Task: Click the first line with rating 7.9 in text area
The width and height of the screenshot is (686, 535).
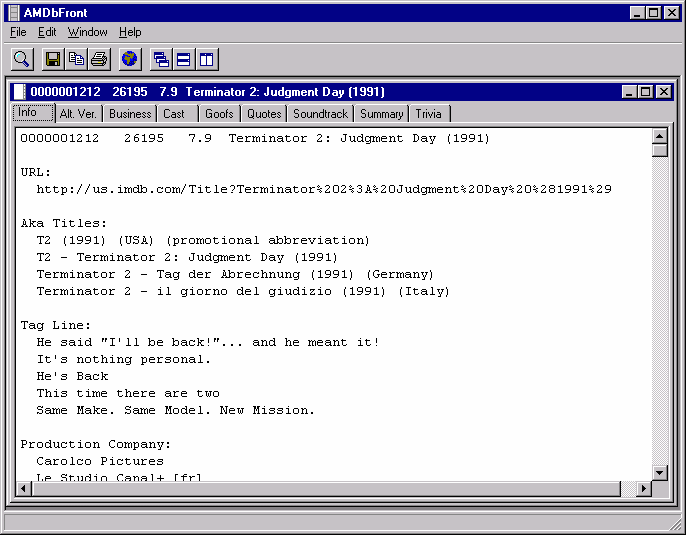Action: coord(255,138)
